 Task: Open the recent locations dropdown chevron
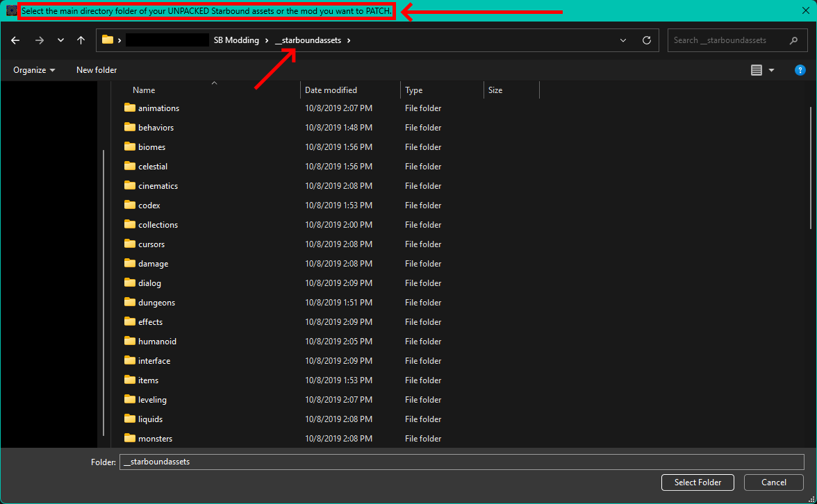tap(61, 40)
